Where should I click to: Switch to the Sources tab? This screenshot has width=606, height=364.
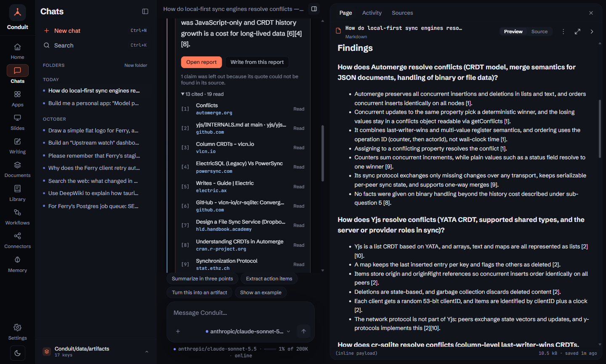pyautogui.click(x=402, y=13)
